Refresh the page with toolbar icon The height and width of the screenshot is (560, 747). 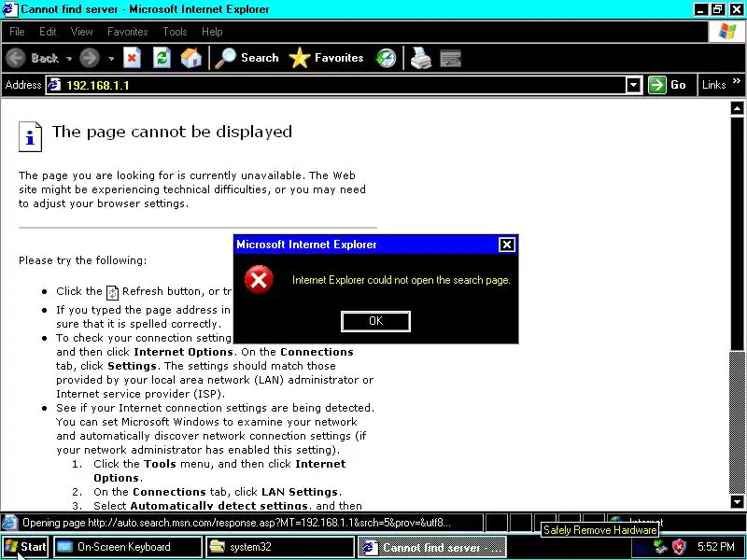point(162,58)
